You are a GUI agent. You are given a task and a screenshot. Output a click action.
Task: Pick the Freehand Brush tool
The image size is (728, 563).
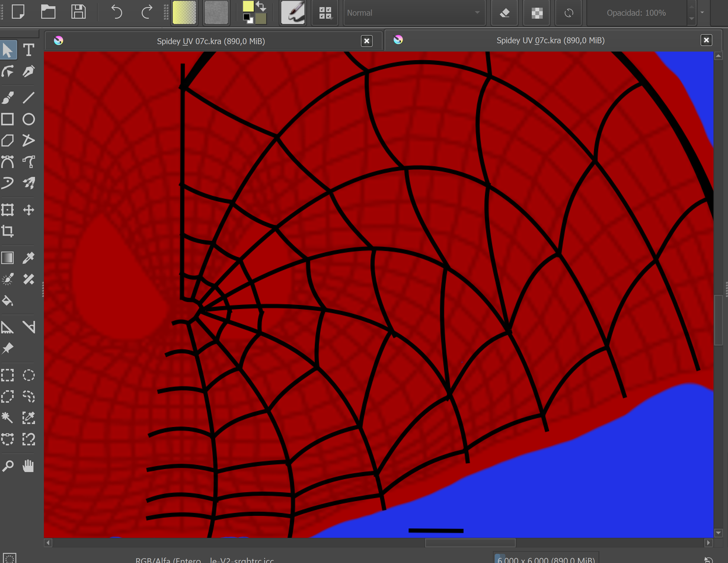(8, 97)
